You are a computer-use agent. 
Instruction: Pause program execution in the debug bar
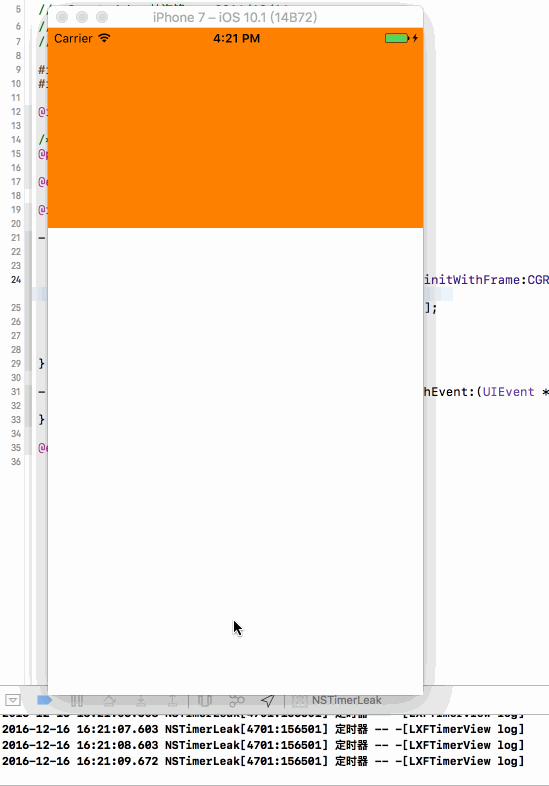coord(77,700)
